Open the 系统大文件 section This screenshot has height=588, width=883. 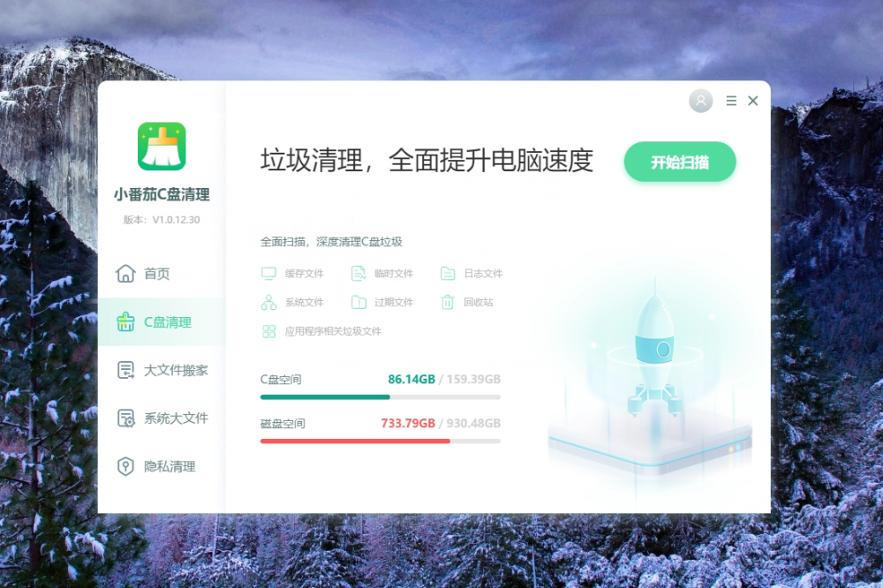click(162, 418)
